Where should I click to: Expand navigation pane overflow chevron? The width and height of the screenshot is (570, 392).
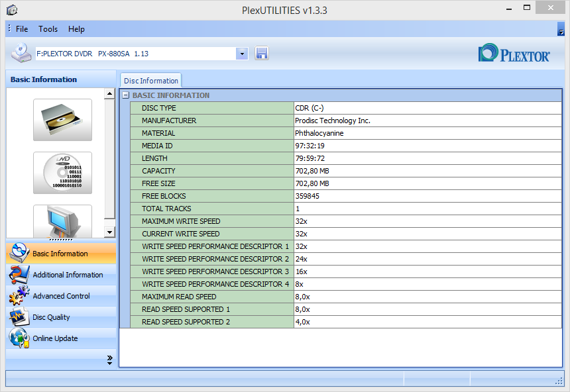point(110,360)
